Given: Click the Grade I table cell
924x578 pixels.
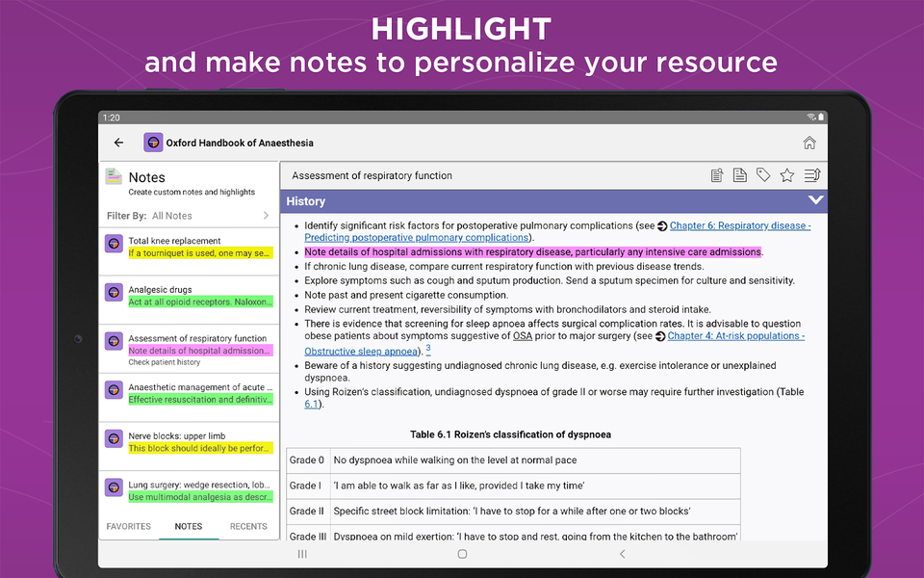Looking at the screenshot, I should pos(308,486).
